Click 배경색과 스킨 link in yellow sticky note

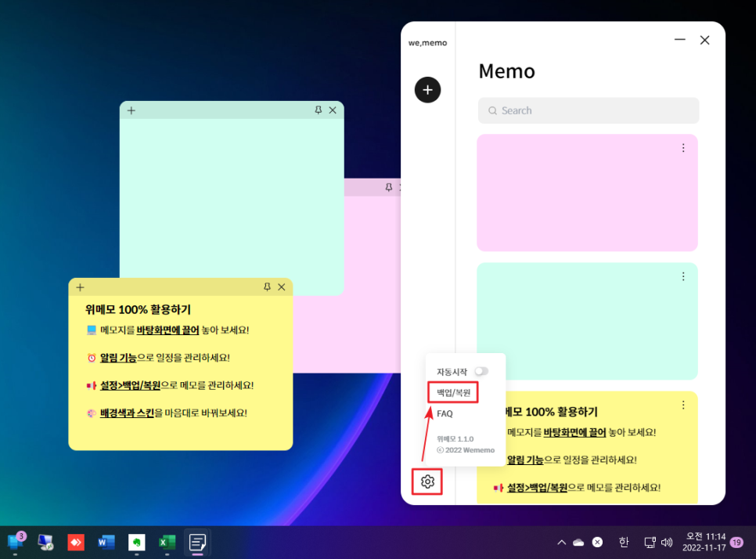127,413
